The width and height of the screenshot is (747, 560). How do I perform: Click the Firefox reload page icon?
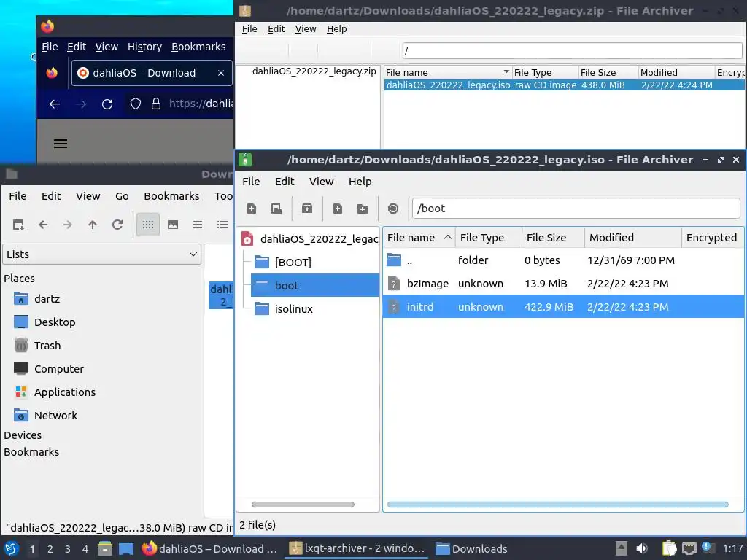(107, 104)
